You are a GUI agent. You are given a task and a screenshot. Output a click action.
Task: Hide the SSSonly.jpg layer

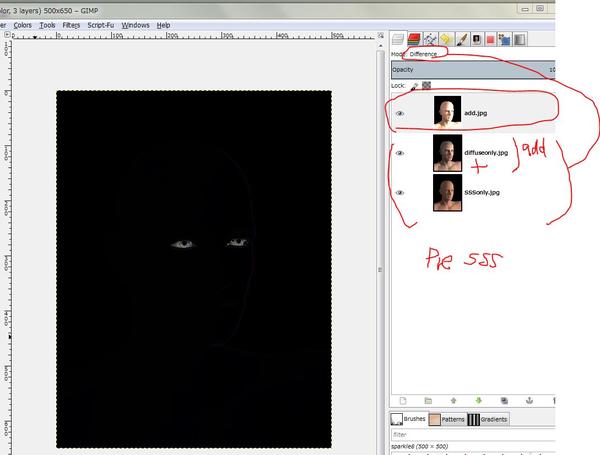point(400,193)
